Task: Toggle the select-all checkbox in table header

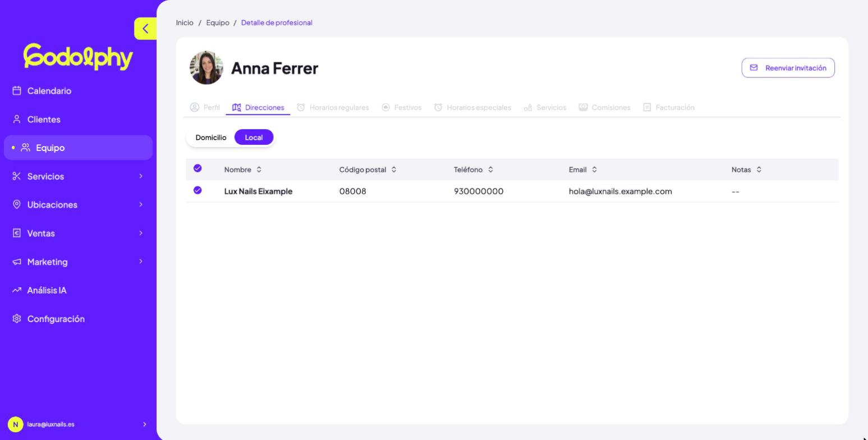Action: tap(198, 168)
